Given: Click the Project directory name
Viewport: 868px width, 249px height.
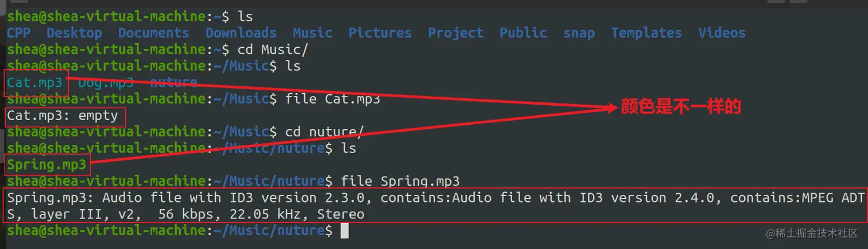Looking at the screenshot, I should click(x=455, y=33).
